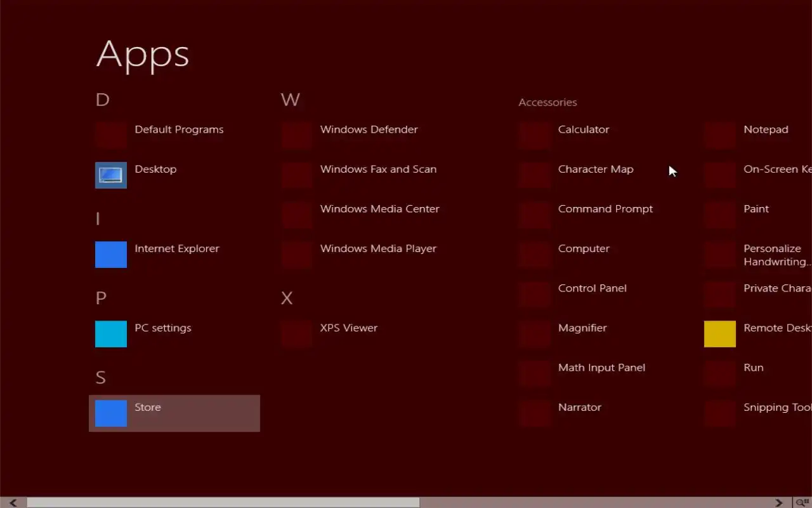Open Personalize Handwriting label

(x=777, y=255)
